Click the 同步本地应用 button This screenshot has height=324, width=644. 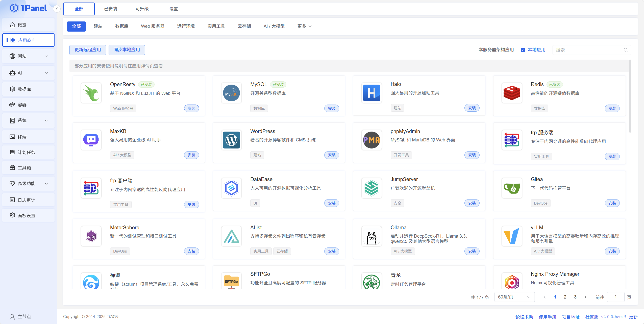click(x=127, y=50)
